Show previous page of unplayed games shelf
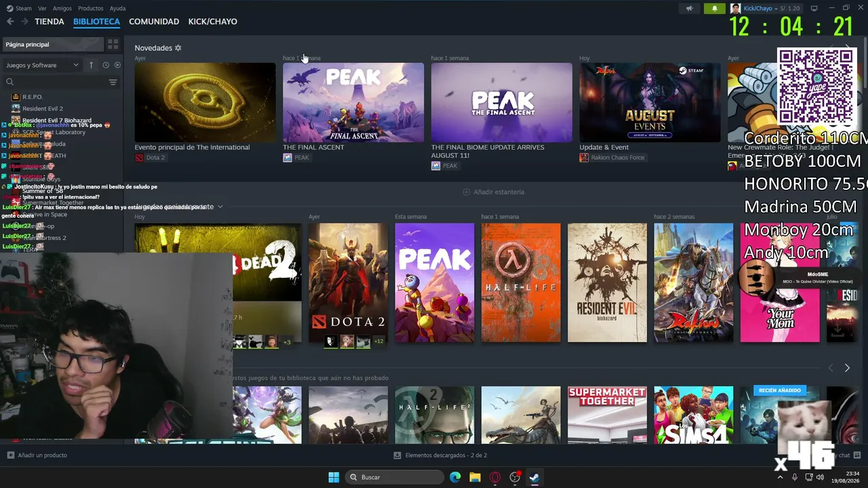This screenshot has width=868, height=488. 831,367
